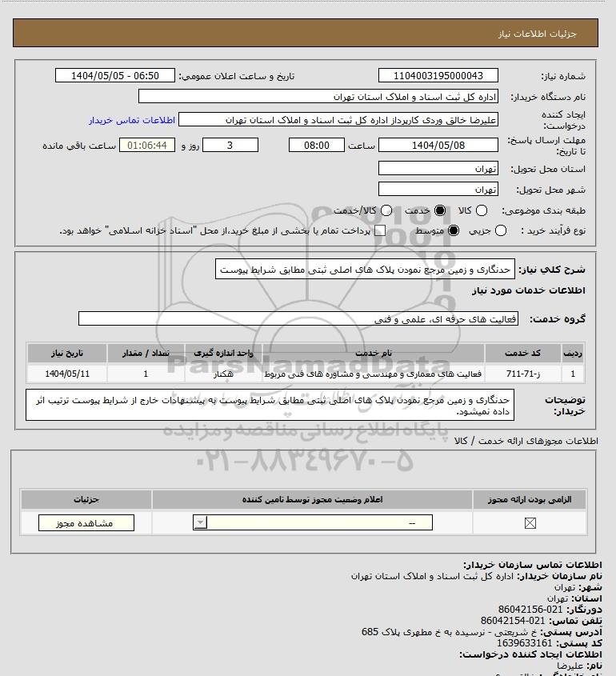Click the deadline time field 08:00
The width and height of the screenshot is (616, 676).
point(317,146)
